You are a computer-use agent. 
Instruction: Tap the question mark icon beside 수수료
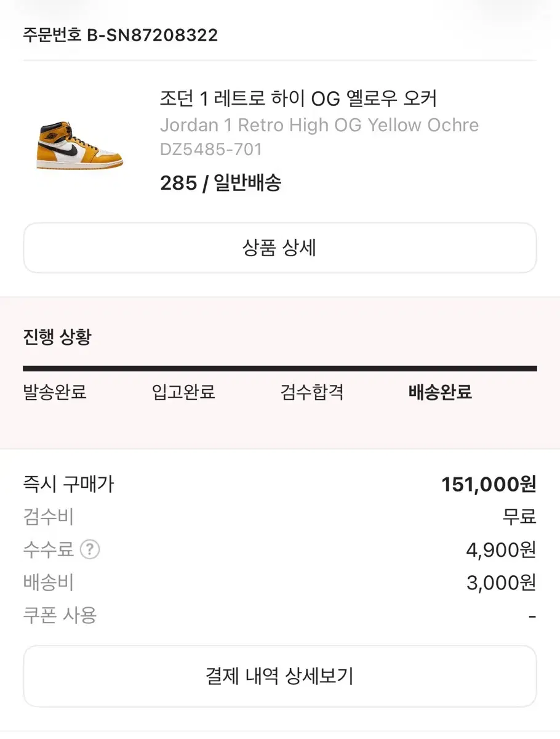pos(90,549)
